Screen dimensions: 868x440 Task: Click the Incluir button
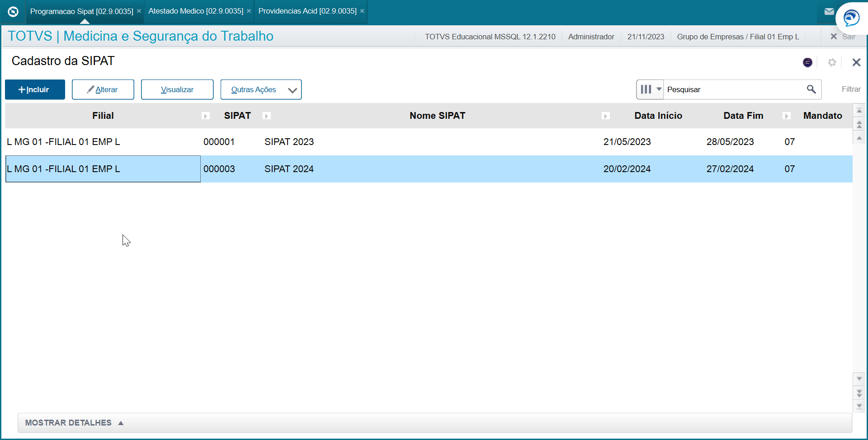coord(35,89)
